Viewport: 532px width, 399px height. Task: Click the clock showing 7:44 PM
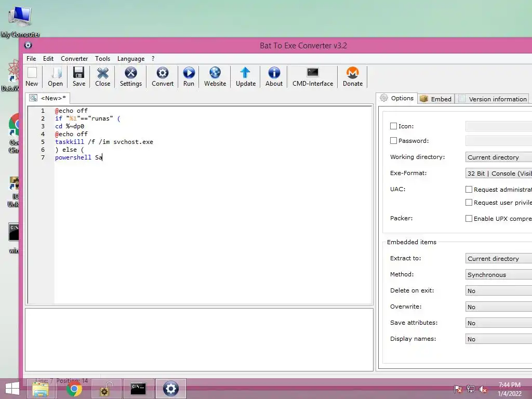[x=509, y=385]
